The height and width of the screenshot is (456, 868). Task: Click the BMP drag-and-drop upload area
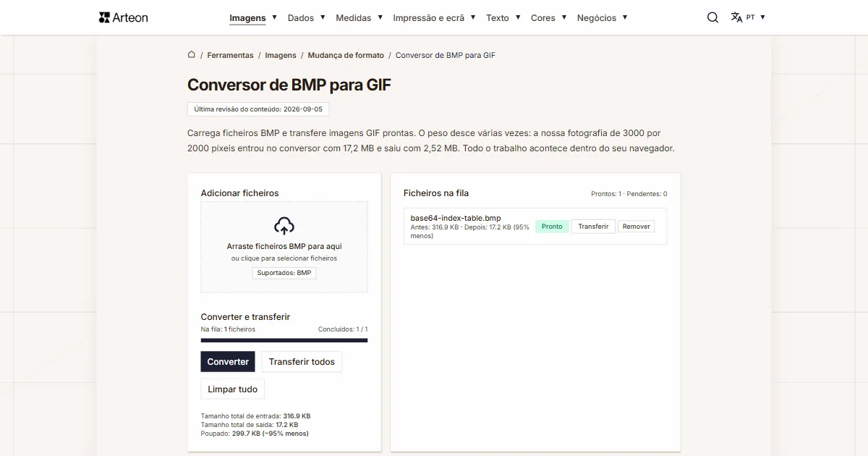284,247
